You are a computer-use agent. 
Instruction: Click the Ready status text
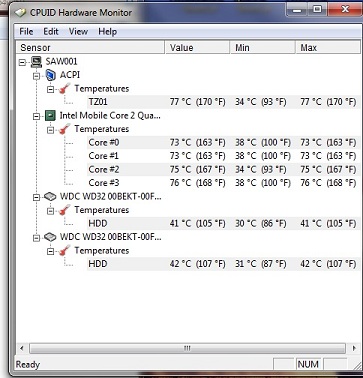pos(28,365)
